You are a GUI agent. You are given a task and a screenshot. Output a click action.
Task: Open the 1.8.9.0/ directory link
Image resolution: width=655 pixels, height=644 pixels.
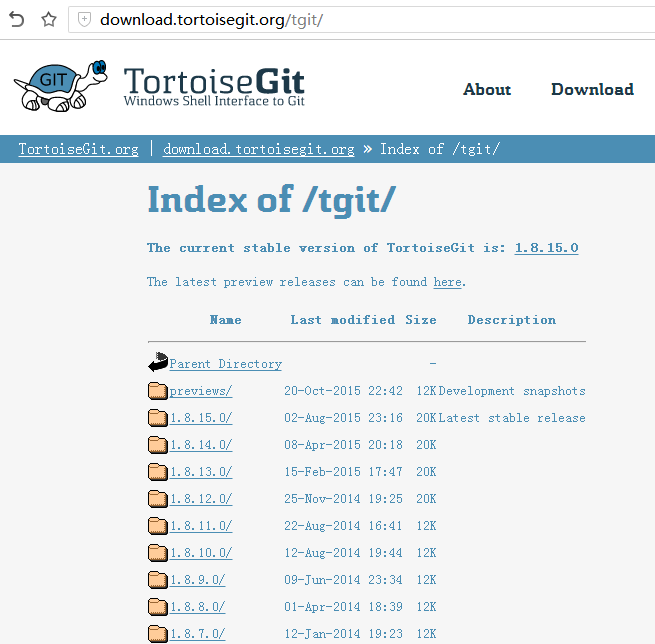point(198,580)
